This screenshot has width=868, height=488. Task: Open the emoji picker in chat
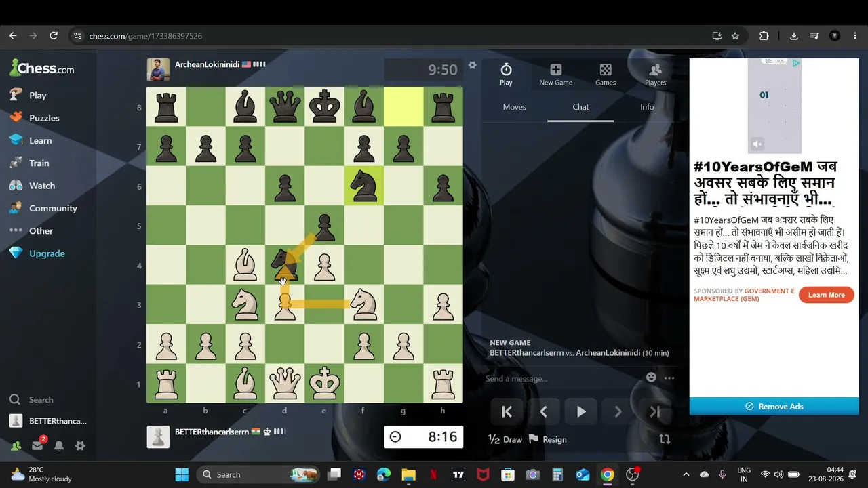(652, 378)
